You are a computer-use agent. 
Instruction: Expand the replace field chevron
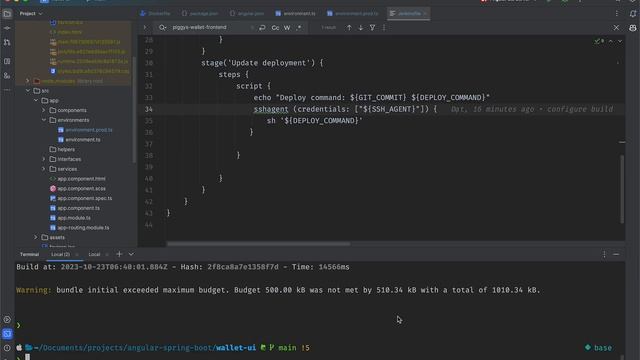click(144, 27)
